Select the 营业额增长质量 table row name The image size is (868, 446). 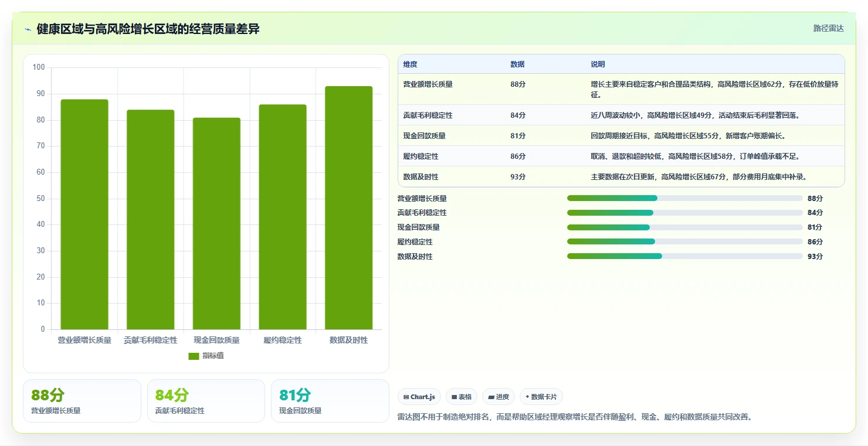click(428, 84)
